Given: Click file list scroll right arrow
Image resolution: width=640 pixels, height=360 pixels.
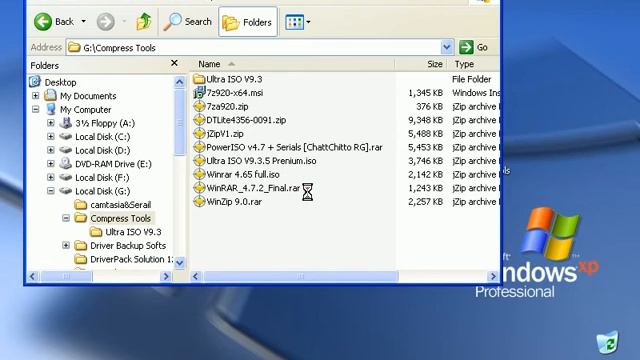Looking at the screenshot, I should tap(493, 276).
